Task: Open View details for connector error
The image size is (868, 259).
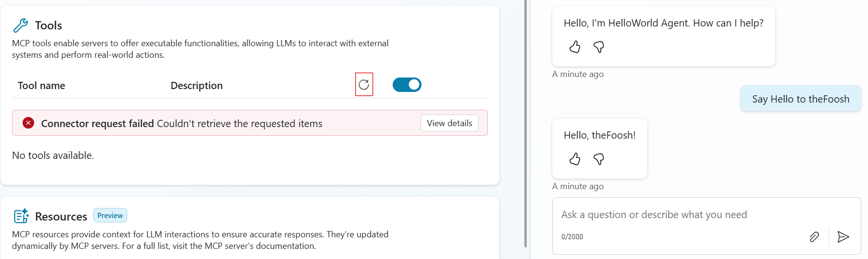Action: click(449, 123)
